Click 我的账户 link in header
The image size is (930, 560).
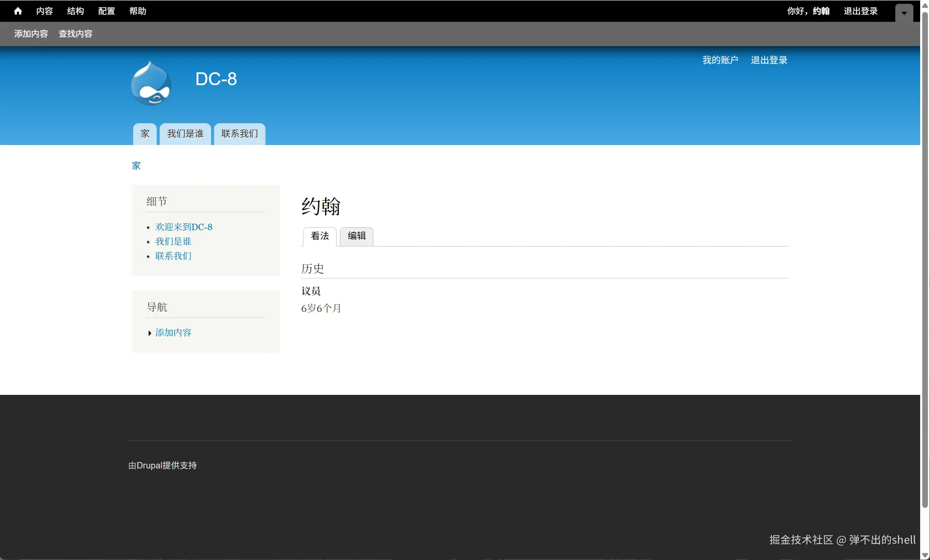720,60
